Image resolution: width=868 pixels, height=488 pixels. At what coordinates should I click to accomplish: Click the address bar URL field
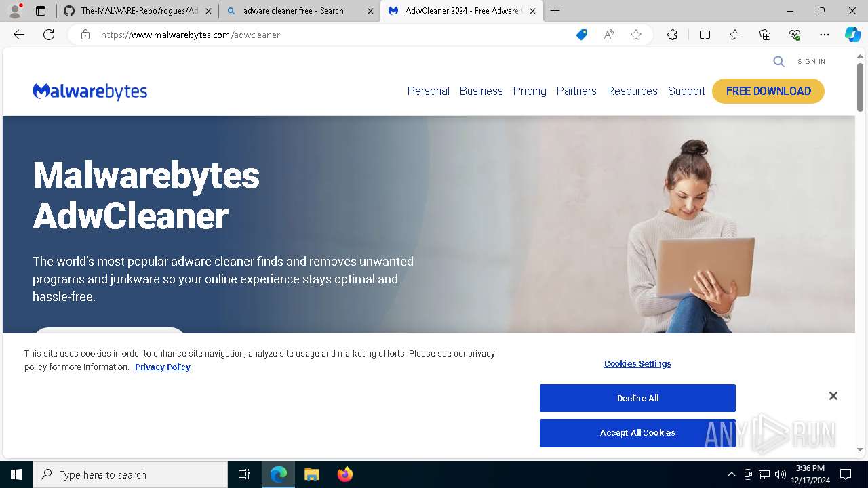pyautogui.click(x=332, y=35)
